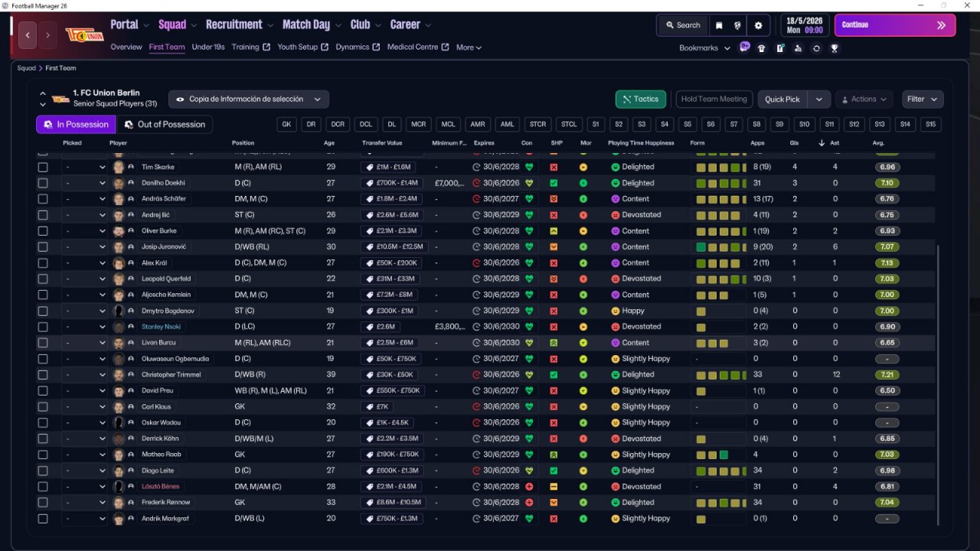Open the settings gear icon
The width and height of the screenshot is (980, 551).
758,25
